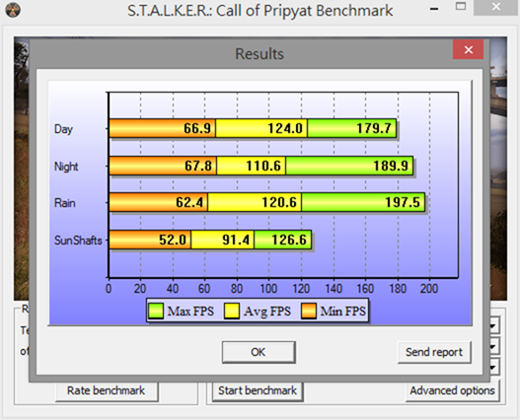The width and height of the screenshot is (520, 420).
Task: Click the Start benchmark button
Action: pos(258,390)
